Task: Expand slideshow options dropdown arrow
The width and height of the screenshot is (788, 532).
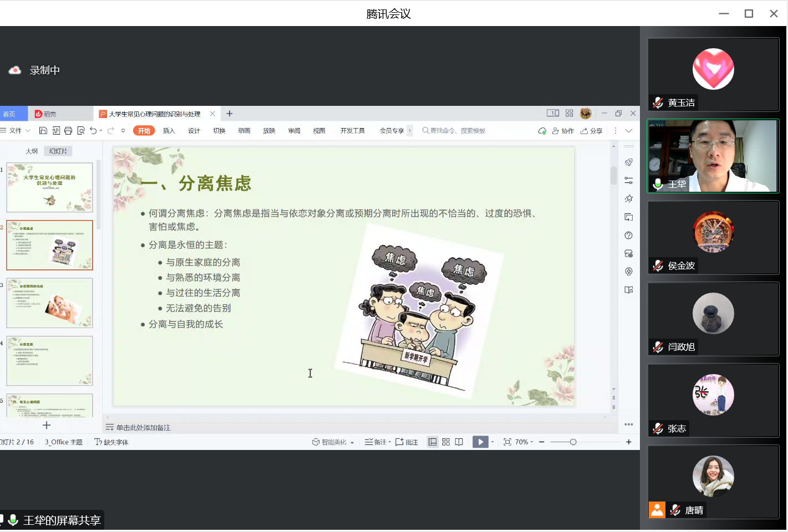Action: [492, 442]
